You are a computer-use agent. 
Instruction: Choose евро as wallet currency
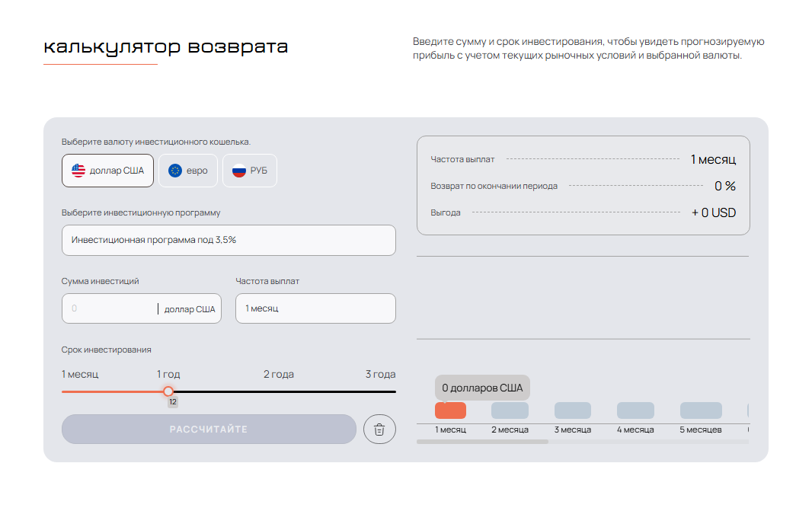[188, 171]
